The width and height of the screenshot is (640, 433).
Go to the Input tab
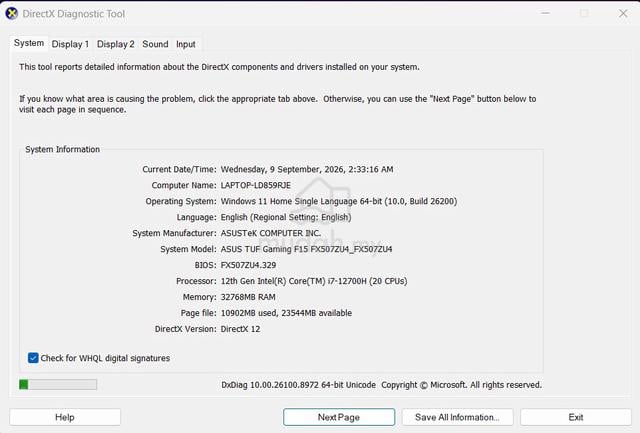[186, 44]
